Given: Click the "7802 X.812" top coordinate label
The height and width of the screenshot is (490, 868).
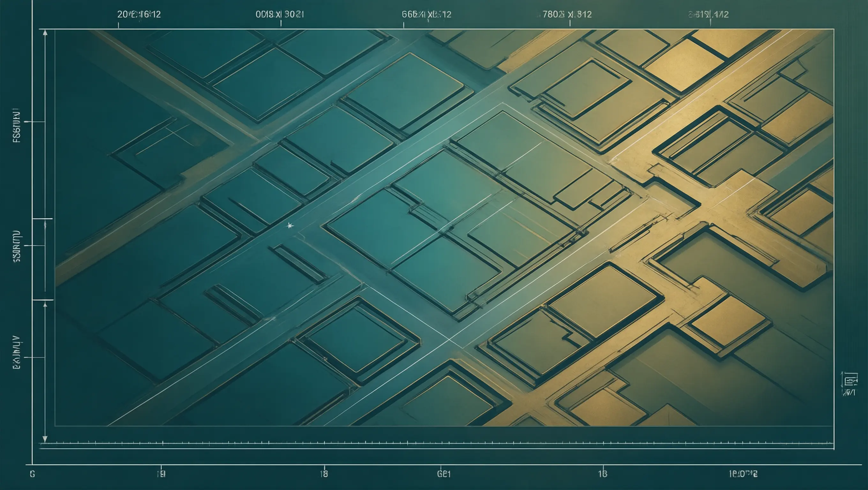Looking at the screenshot, I should [567, 14].
